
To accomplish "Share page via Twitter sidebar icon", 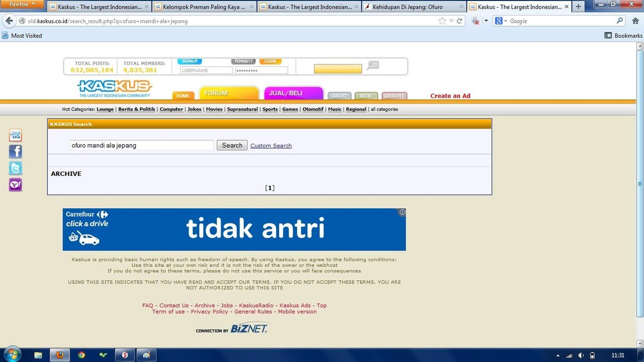I will tap(16, 168).
